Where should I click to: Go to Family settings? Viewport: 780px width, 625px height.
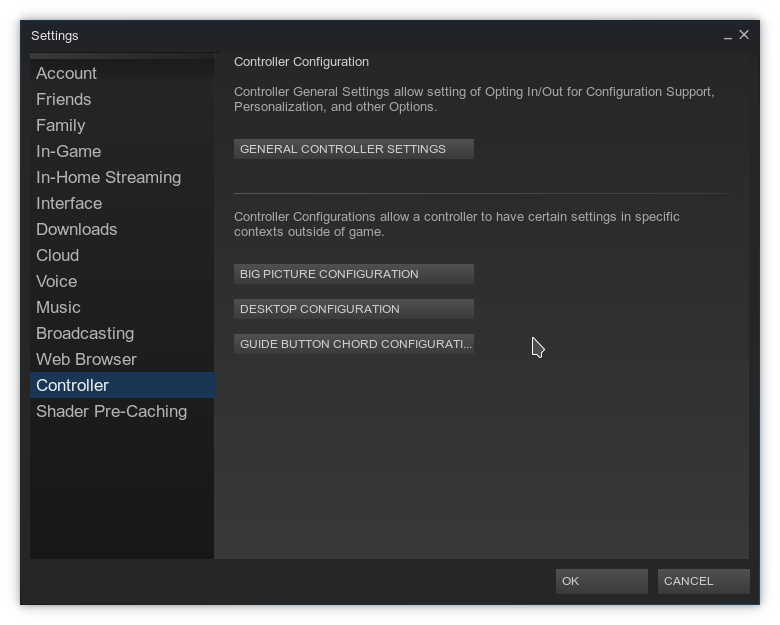(60, 126)
